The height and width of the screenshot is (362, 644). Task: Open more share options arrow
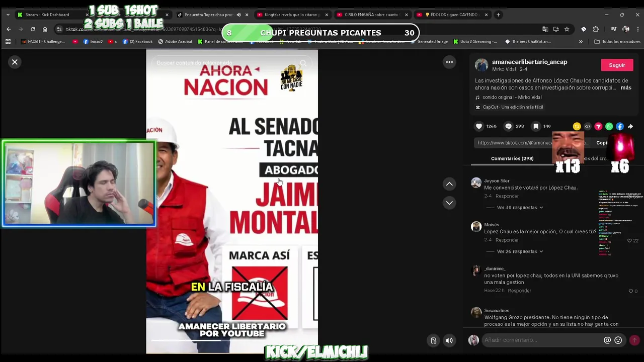[630, 126]
